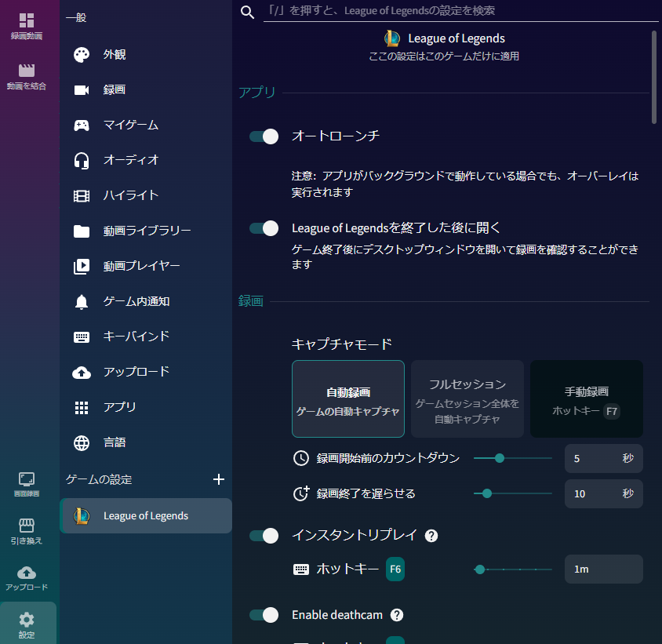Click the delay seconds field showing 10
Screen dimensions: 662x644
coord(603,493)
